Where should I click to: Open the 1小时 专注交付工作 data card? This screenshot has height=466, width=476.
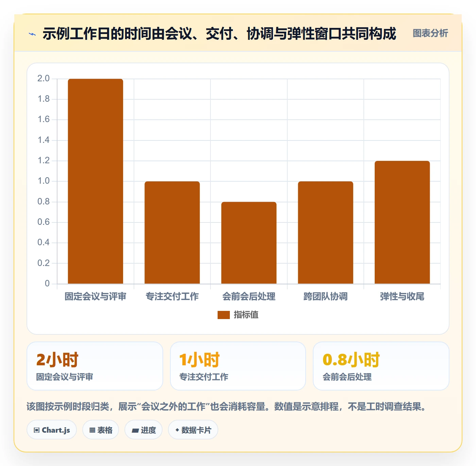238,366
